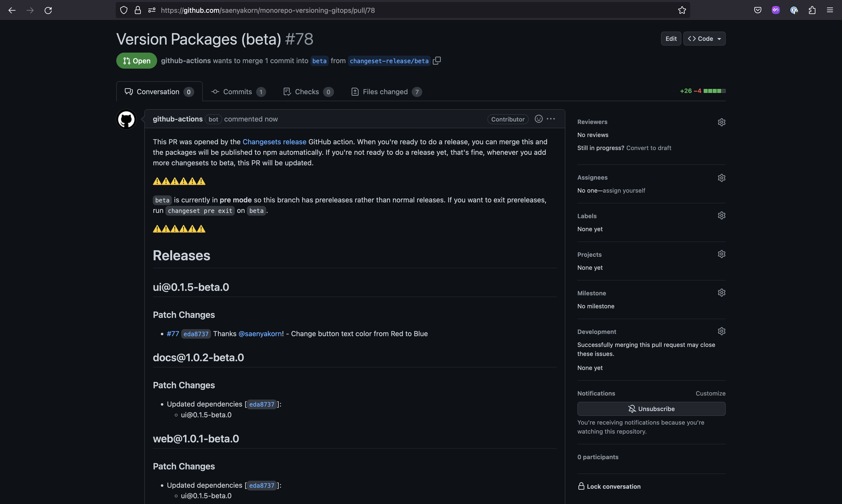Screen dimensions: 842x504
Task: Click the diffstat +26 −4 indicator
Action: pos(702,91)
